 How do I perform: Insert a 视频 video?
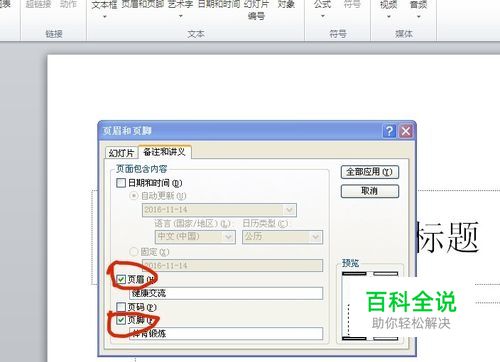389,4
